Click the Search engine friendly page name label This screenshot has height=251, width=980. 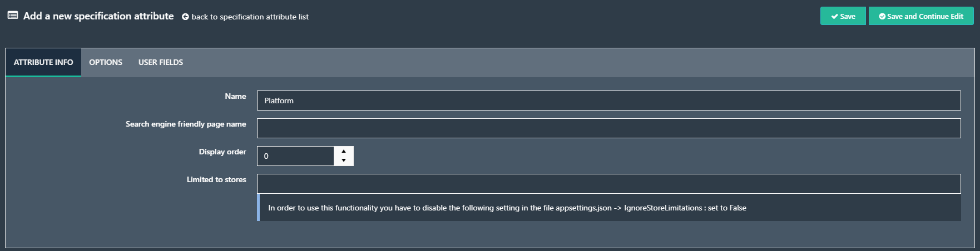(186, 124)
